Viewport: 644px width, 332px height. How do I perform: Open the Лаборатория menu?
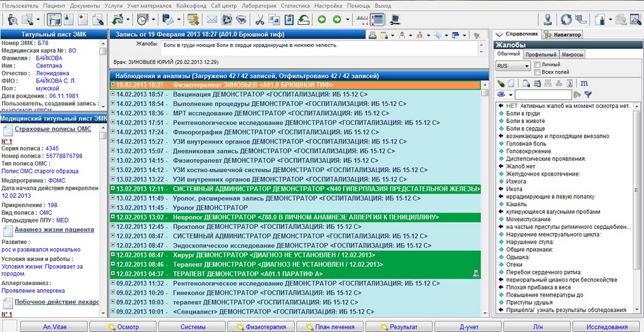(258, 6)
